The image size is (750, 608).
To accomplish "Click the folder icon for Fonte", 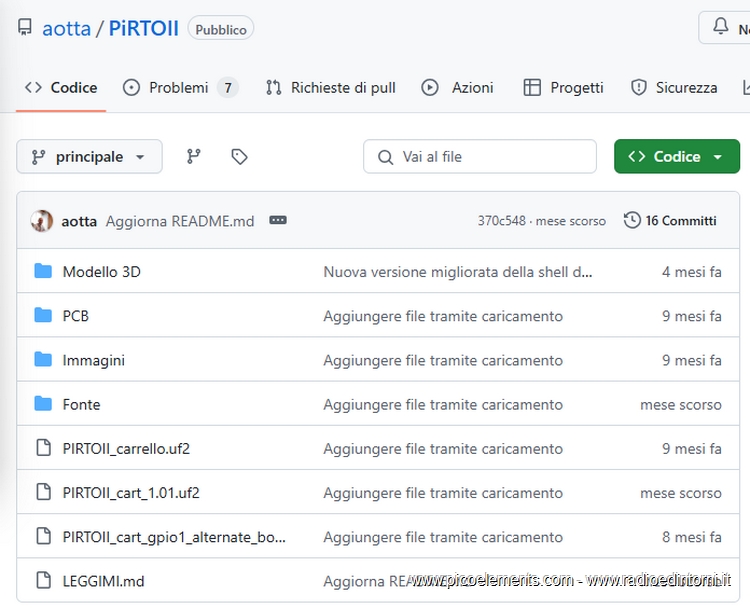I will coord(43,403).
